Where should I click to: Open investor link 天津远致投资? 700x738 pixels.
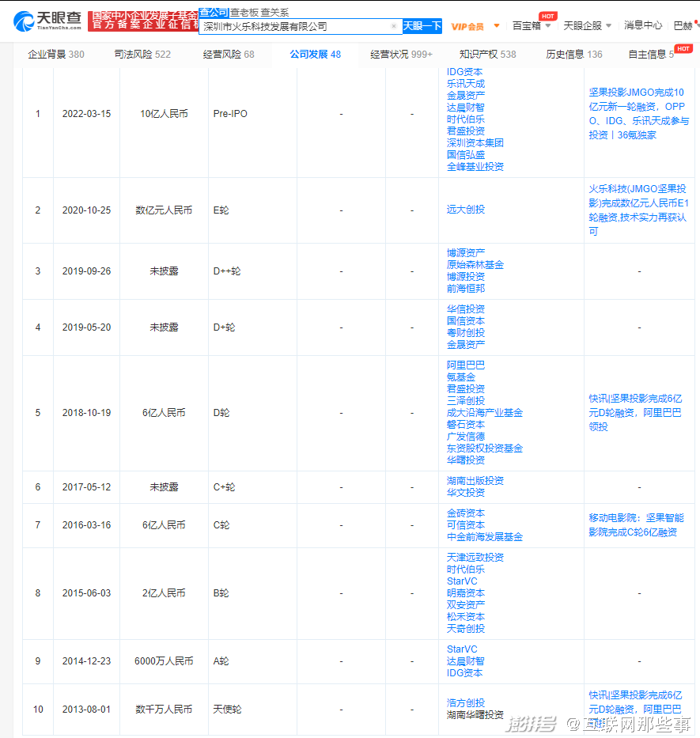point(475,558)
